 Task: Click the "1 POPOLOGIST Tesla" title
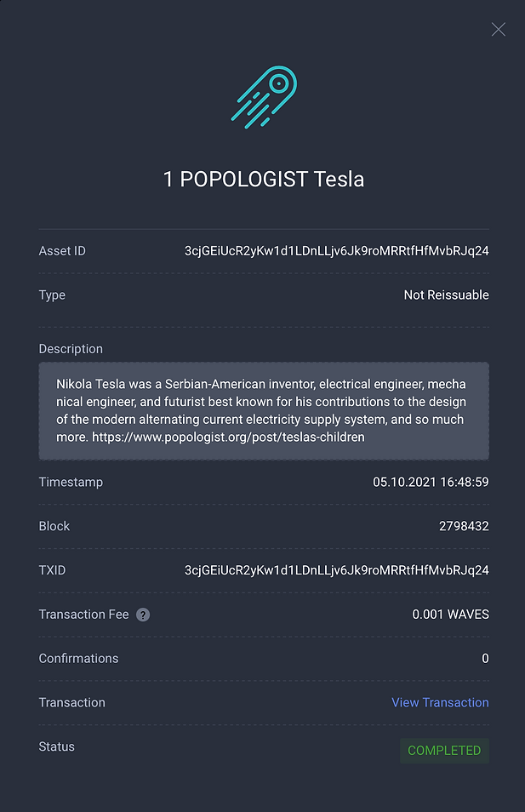[x=264, y=180]
